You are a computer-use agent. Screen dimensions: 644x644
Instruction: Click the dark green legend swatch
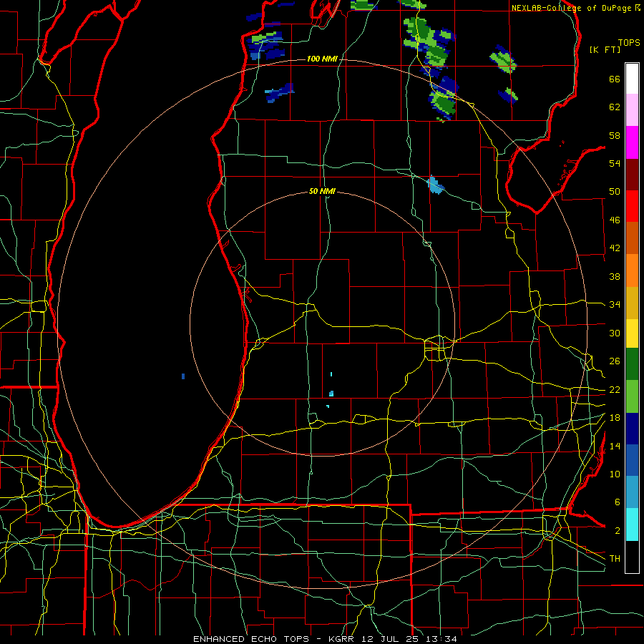(632, 364)
